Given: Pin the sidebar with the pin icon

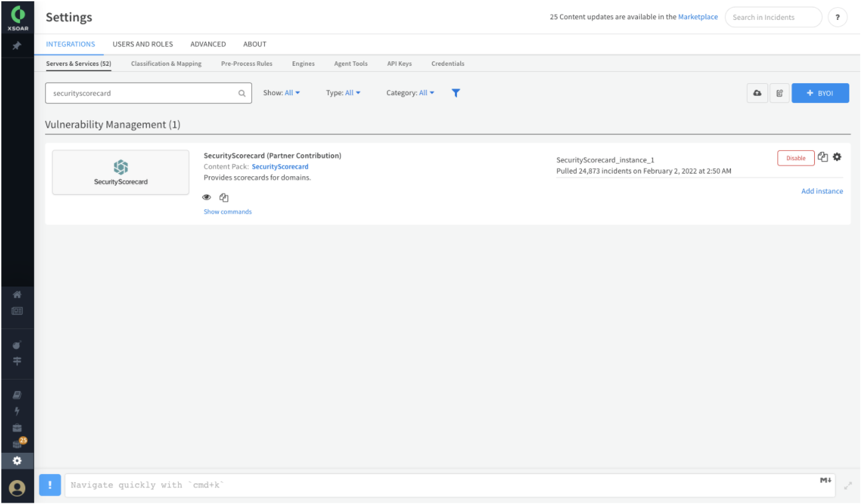Looking at the screenshot, I should 17,46.
